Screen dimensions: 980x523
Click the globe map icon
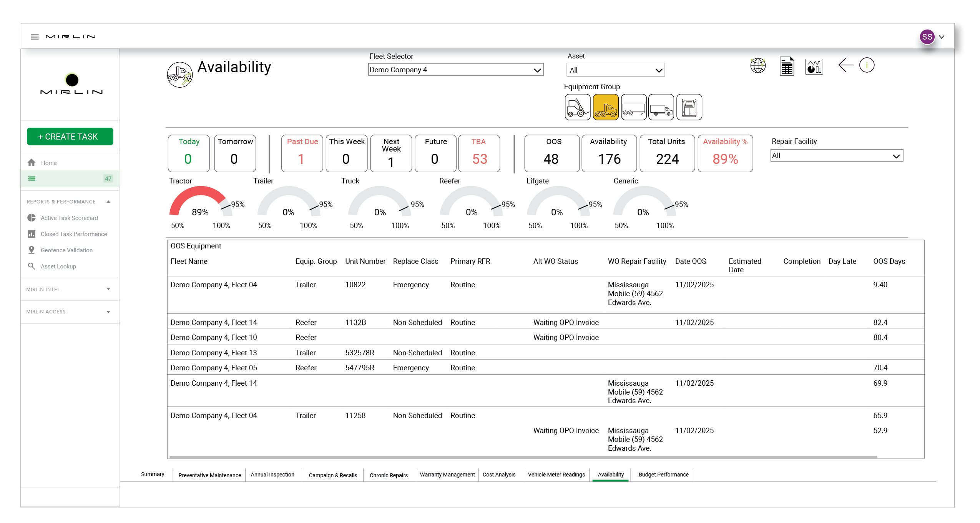click(x=758, y=66)
